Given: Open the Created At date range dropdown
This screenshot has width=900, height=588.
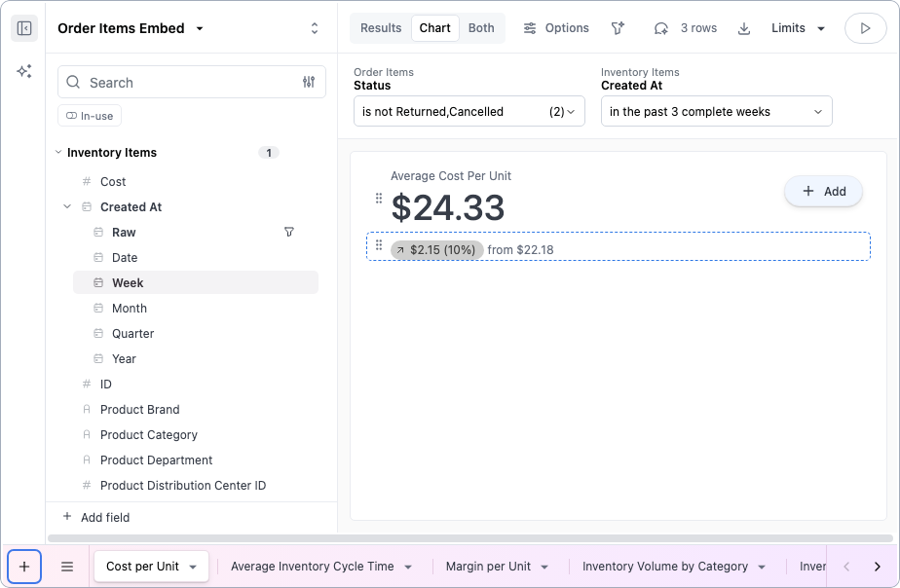Looking at the screenshot, I should (x=716, y=112).
